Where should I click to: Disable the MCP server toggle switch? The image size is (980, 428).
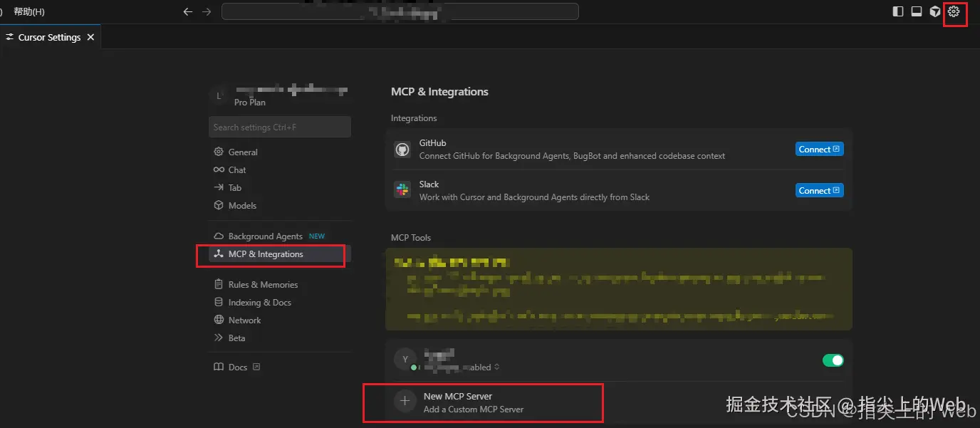tap(833, 360)
